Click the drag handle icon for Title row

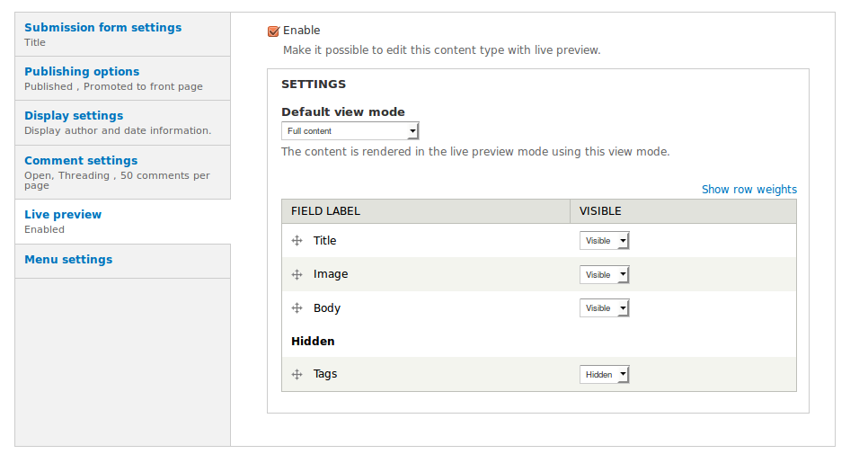tap(297, 241)
